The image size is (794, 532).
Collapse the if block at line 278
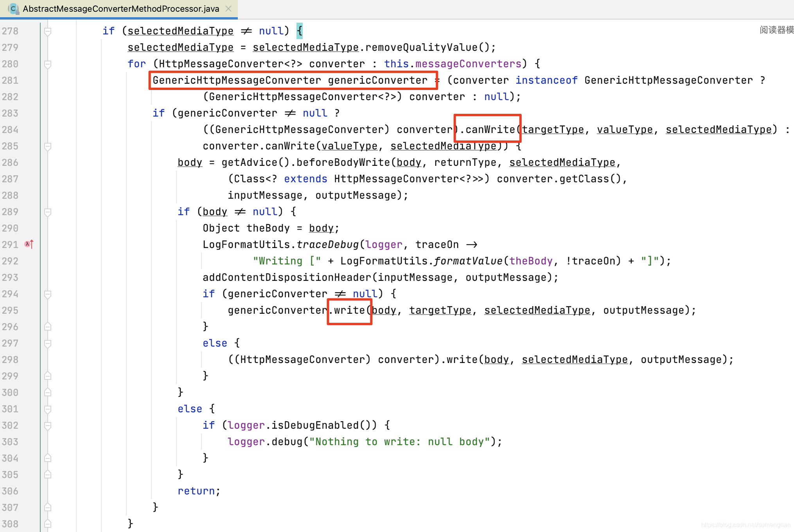pos(48,31)
